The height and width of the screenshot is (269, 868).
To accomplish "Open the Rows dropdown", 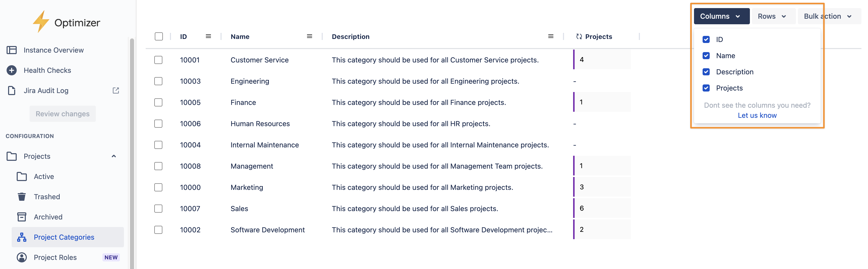I will pos(772,16).
